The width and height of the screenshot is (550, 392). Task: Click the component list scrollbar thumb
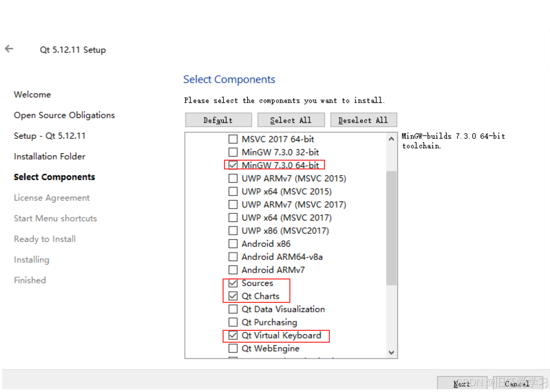pos(391,228)
